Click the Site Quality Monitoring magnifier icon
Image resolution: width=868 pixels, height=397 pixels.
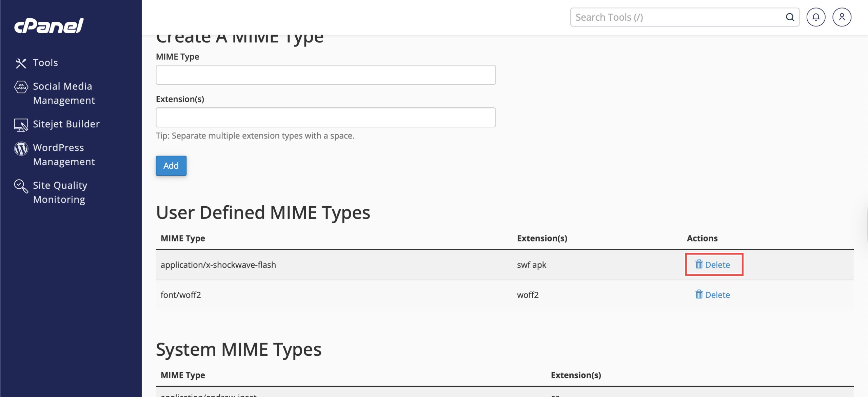tap(21, 186)
